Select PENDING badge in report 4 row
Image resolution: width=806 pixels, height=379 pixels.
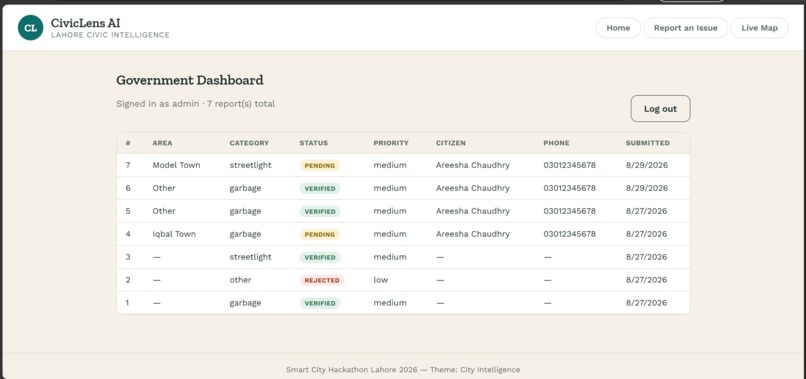click(x=320, y=234)
